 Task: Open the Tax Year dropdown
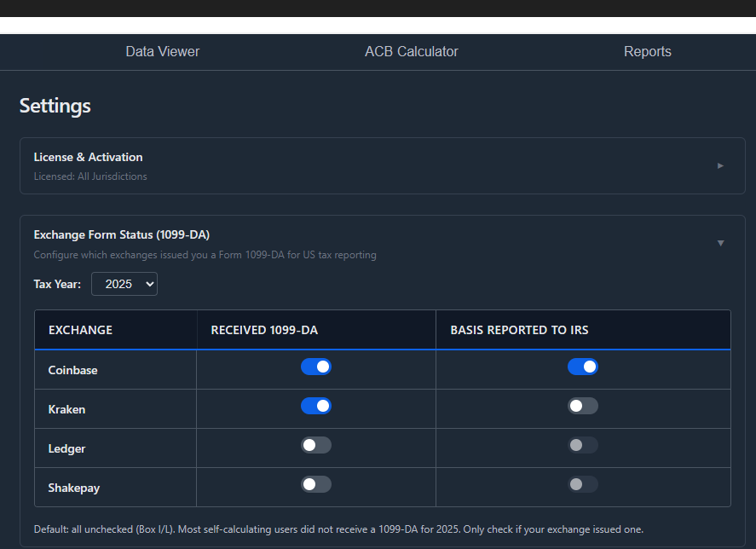pos(124,283)
